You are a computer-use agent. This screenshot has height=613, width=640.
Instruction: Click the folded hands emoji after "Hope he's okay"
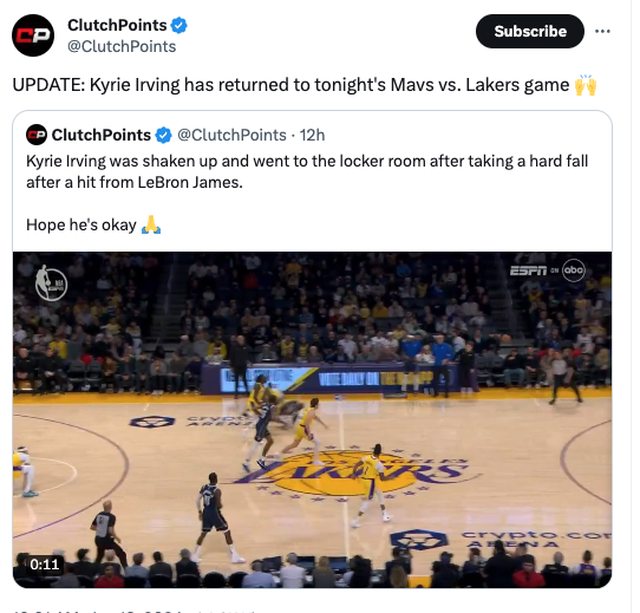click(151, 225)
